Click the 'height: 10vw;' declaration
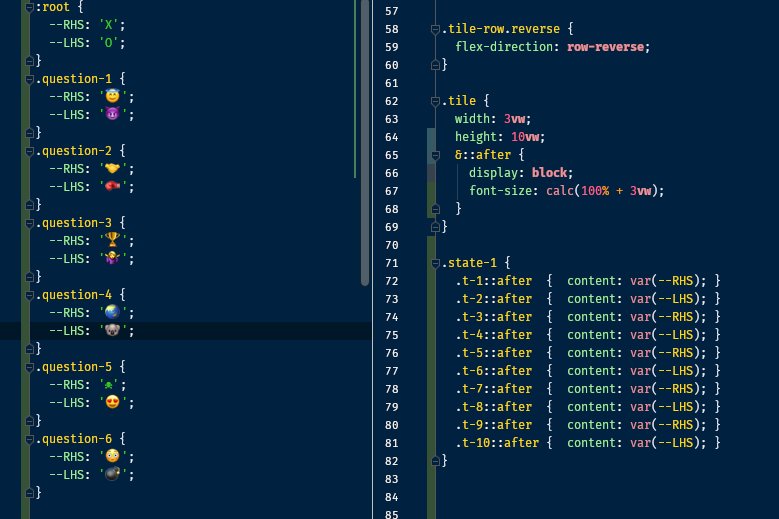 500,137
